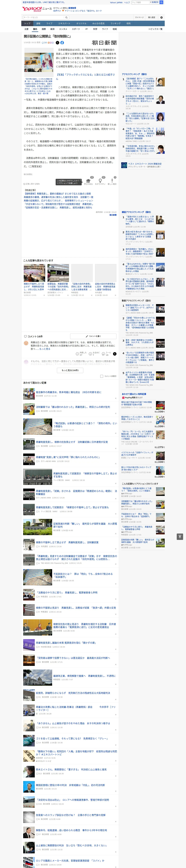
Task: Switch to the 経済 category tab
Action: pyautogui.click(x=52, y=29)
